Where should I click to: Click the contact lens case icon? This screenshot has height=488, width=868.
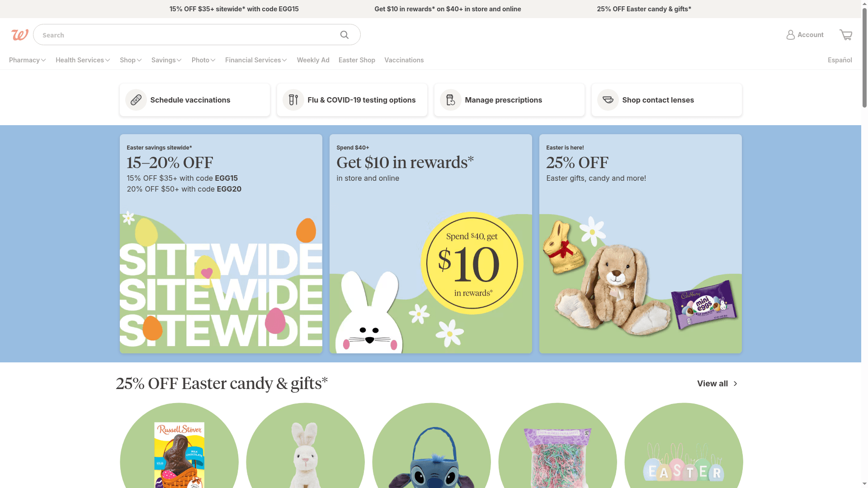tap(608, 100)
